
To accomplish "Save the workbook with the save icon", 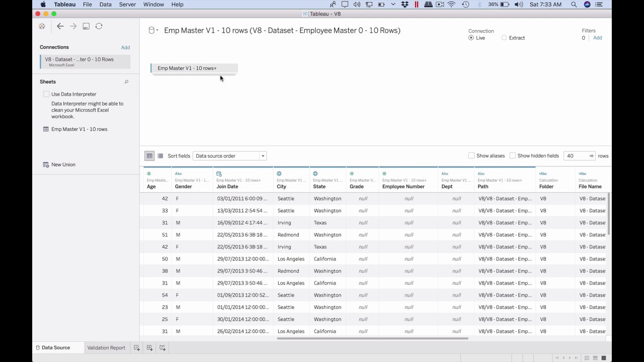I will (x=86, y=26).
